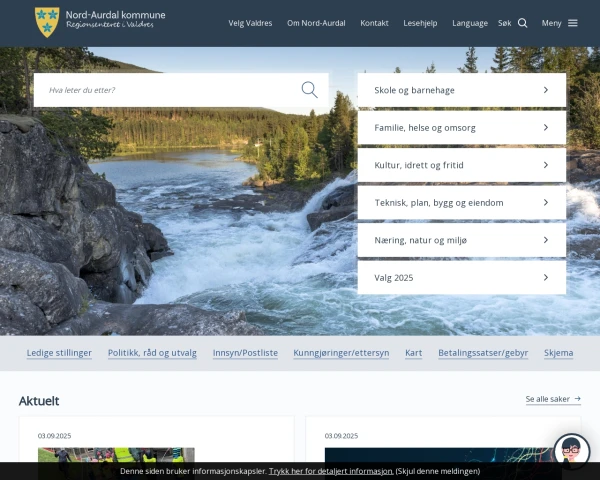This screenshot has width=600, height=480.
Task: Open the Velg Valdres menu item
Action: click(x=249, y=23)
